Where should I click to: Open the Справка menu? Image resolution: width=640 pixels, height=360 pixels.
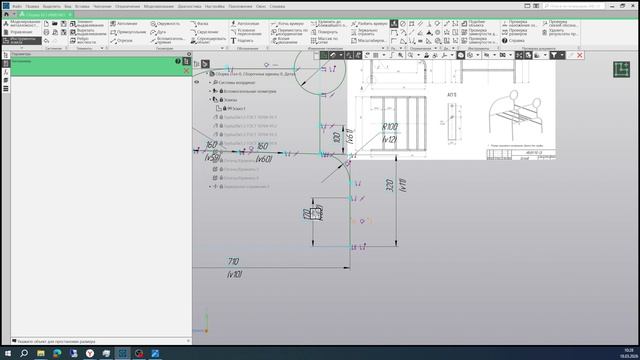(277, 7)
